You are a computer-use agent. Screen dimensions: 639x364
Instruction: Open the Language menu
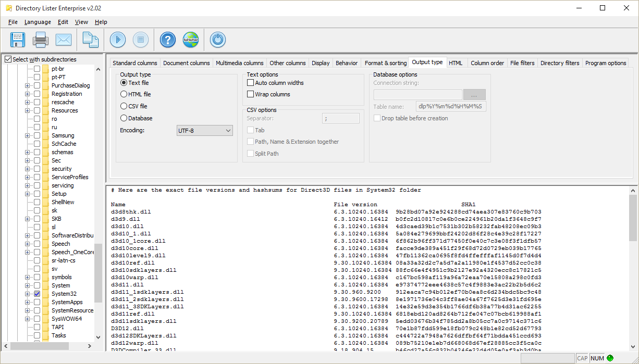coord(38,22)
